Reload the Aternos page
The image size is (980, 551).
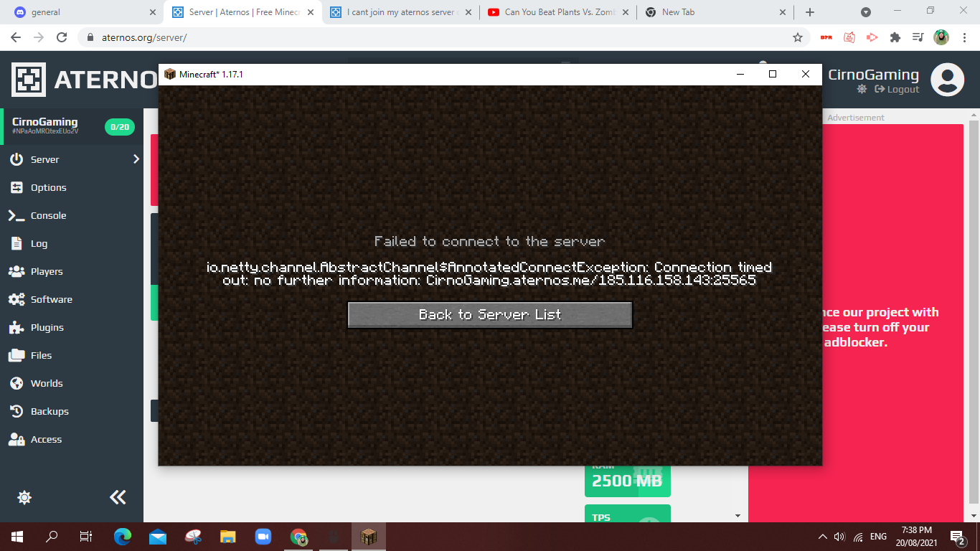coord(62,37)
